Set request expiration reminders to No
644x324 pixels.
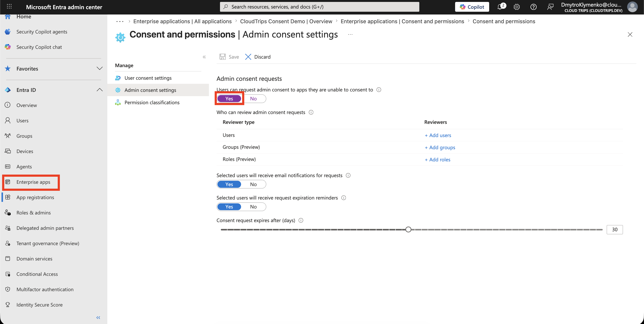(253, 207)
